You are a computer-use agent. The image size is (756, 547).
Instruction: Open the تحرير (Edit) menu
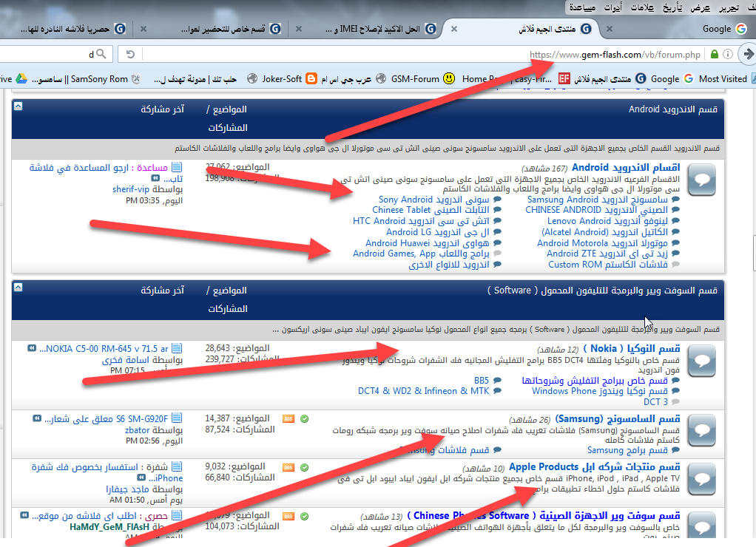(729, 7)
